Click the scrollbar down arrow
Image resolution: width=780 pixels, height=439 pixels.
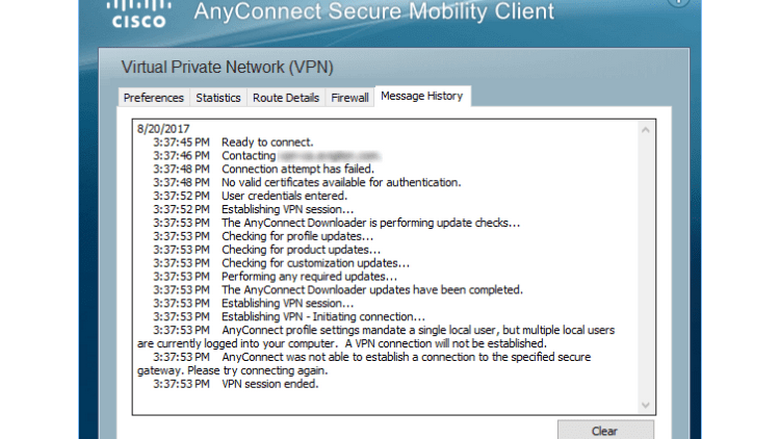(x=646, y=405)
